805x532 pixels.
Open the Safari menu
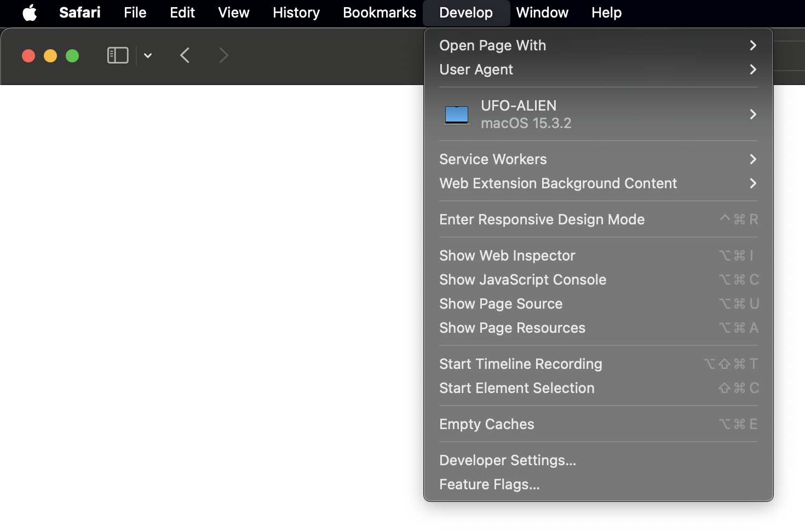80,13
